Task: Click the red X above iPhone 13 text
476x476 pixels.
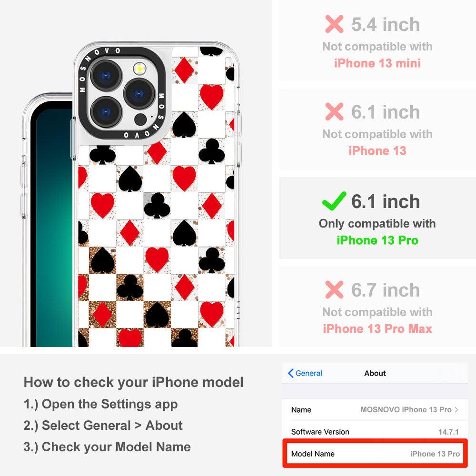Action: point(334,112)
